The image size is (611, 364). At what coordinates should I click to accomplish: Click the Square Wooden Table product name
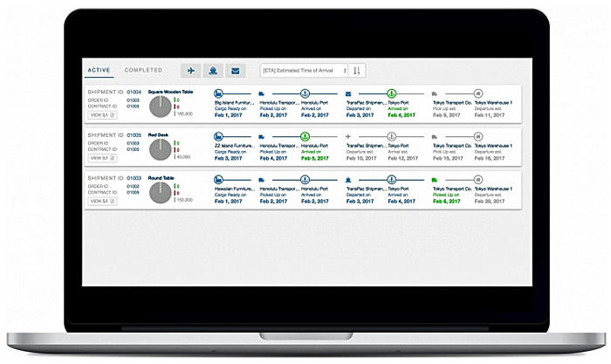click(x=171, y=92)
